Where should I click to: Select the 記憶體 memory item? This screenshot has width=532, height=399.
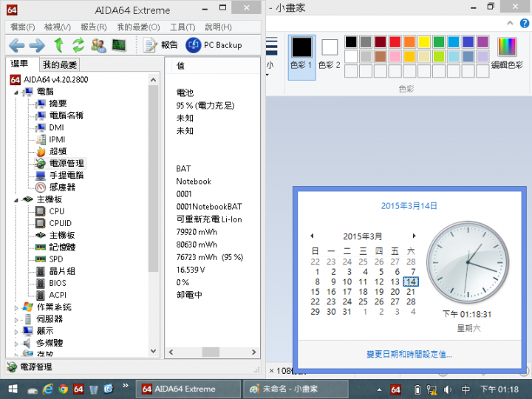pyautogui.click(x=62, y=247)
